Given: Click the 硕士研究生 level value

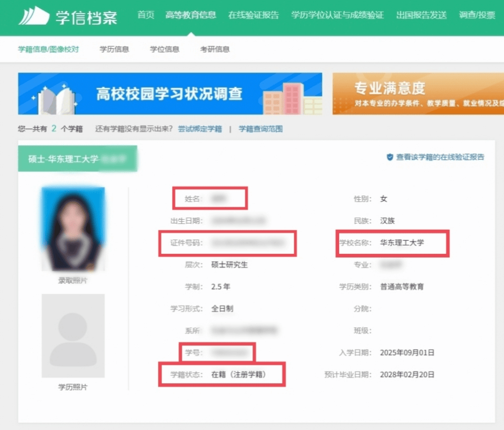Looking at the screenshot, I should click(x=229, y=265).
